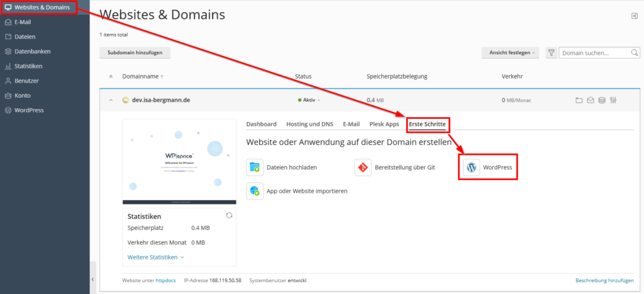644x294 pixels.
Task: Open Statistiken in the left sidebar
Action: (28, 66)
